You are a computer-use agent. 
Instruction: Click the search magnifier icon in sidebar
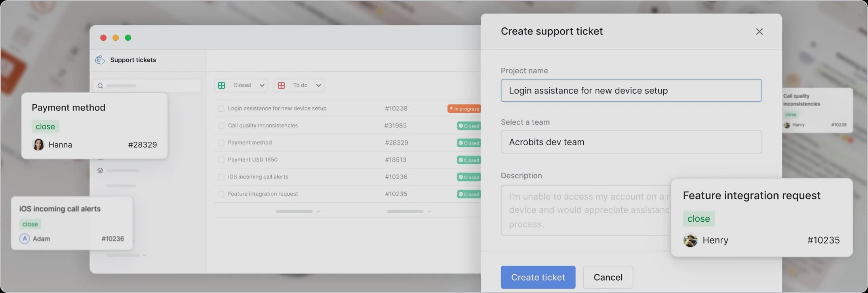pyautogui.click(x=100, y=86)
